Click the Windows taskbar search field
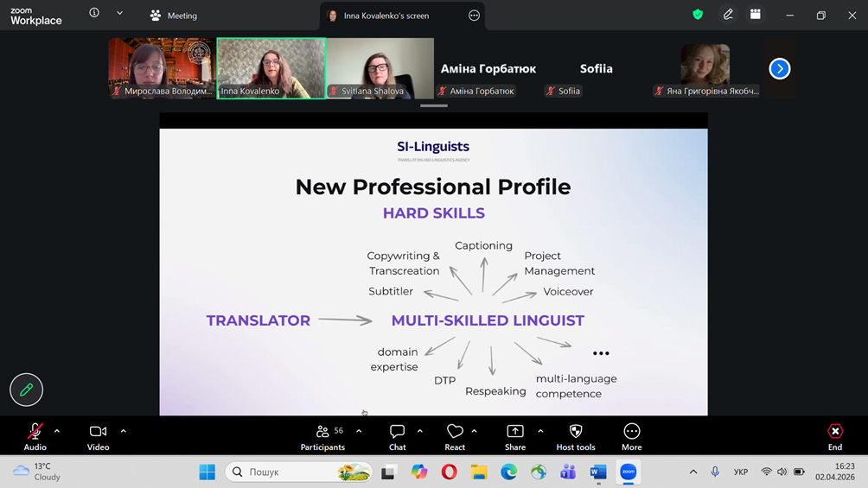The image size is (868, 488). 299,472
